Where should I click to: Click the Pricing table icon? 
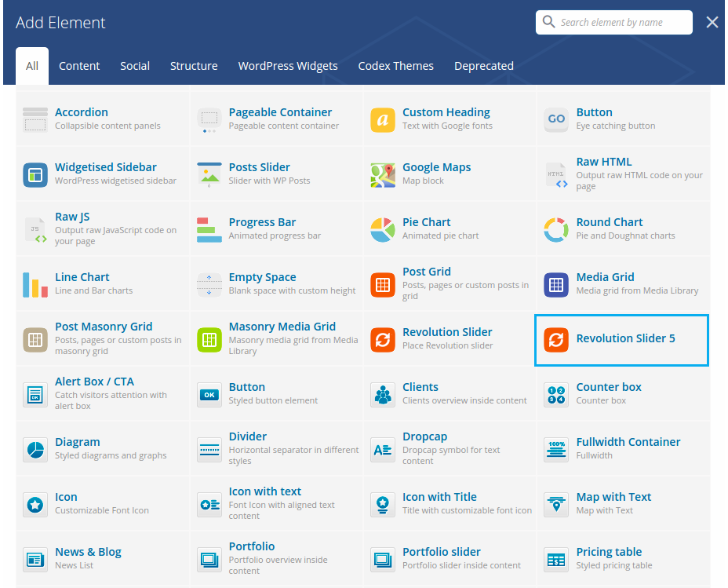[556, 560]
